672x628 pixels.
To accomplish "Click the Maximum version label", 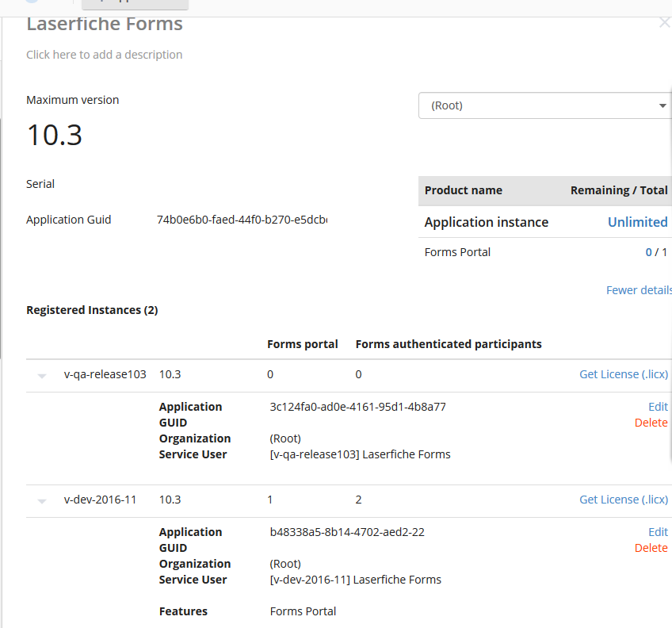I will point(72,100).
